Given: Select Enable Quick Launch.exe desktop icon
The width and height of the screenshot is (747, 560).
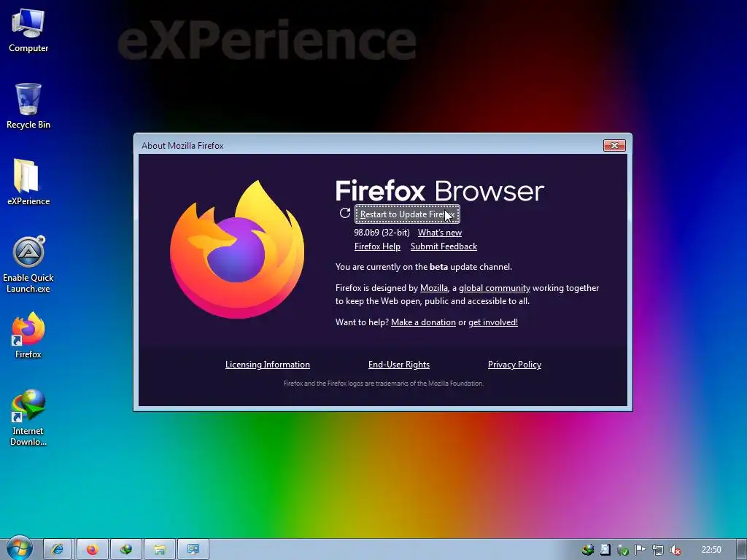Looking at the screenshot, I should [28, 264].
